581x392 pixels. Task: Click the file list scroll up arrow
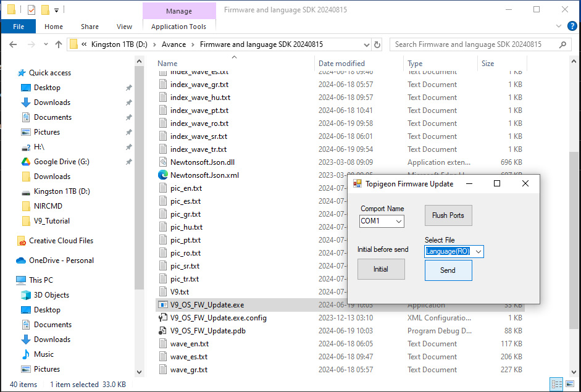pos(574,62)
